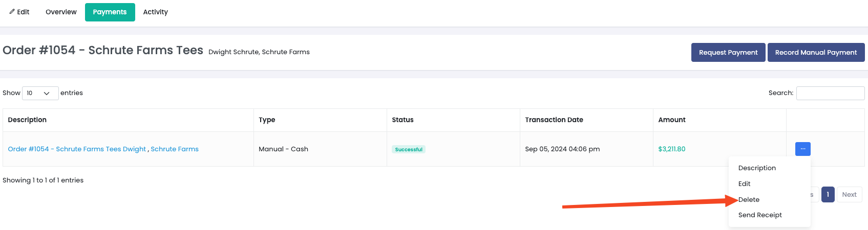
Task: Sort table by Amount column
Action: pos(719,120)
